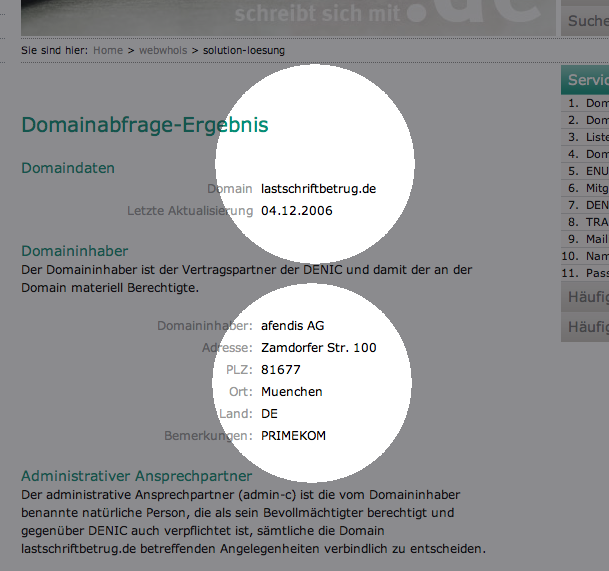Expand the second Häufig sidebar section
This screenshot has width=609, height=571.
[x=585, y=327]
